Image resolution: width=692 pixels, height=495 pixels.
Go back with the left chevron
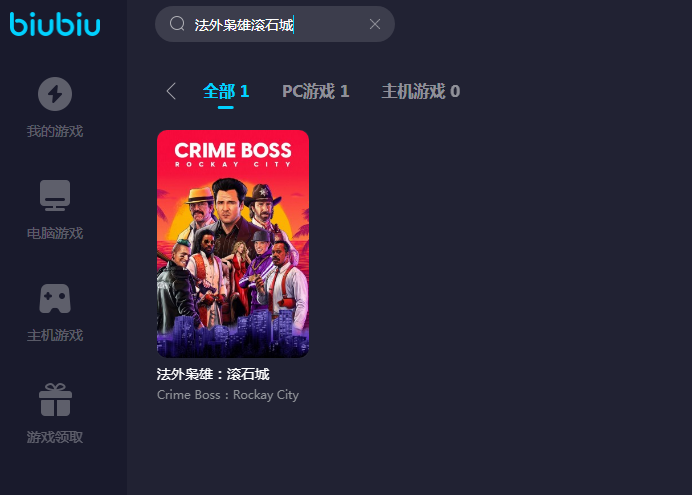pos(171,91)
